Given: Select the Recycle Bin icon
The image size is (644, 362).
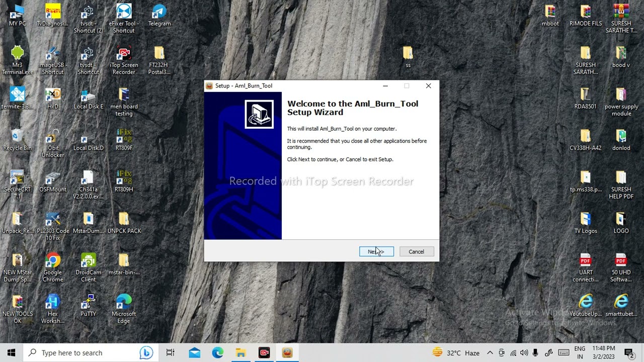Looking at the screenshot, I should [x=17, y=139].
